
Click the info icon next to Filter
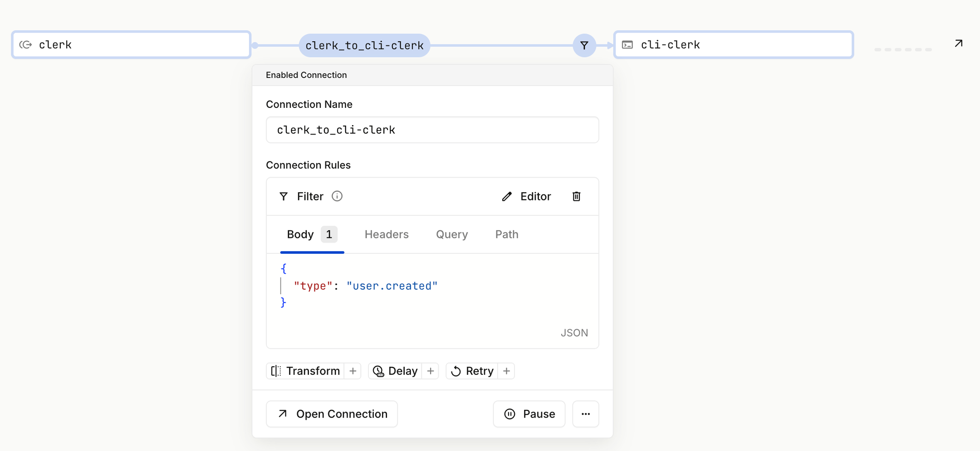coord(337,196)
